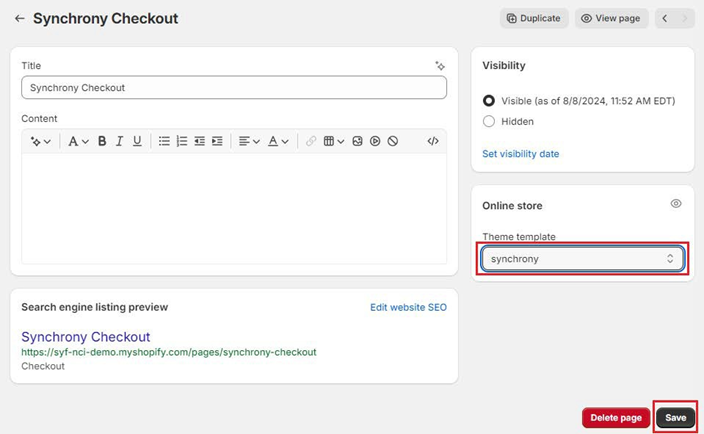The height and width of the screenshot is (434, 704).
Task: Insert image into page content
Action: 357,141
